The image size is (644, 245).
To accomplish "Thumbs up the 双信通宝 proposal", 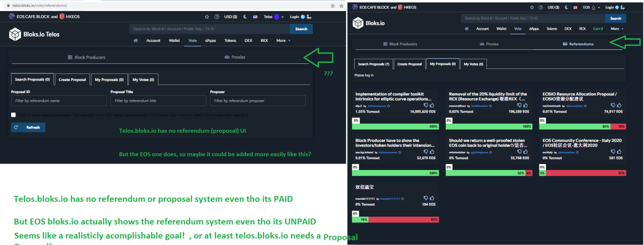I will (x=432, y=198).
